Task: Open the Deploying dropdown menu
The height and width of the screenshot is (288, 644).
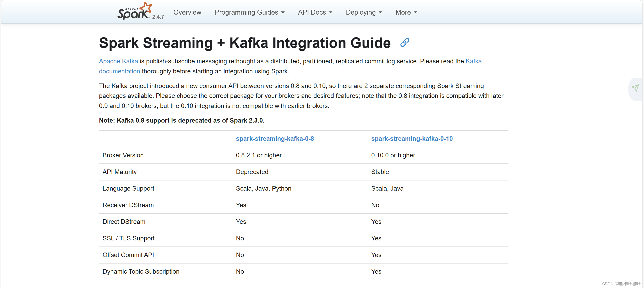Action: [364, 12]
